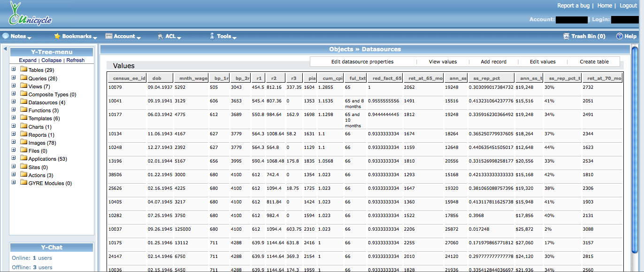Viewport: 644px width, 272px height.
Task: Expand the Queries tree node
Action: tap(14, 78)
